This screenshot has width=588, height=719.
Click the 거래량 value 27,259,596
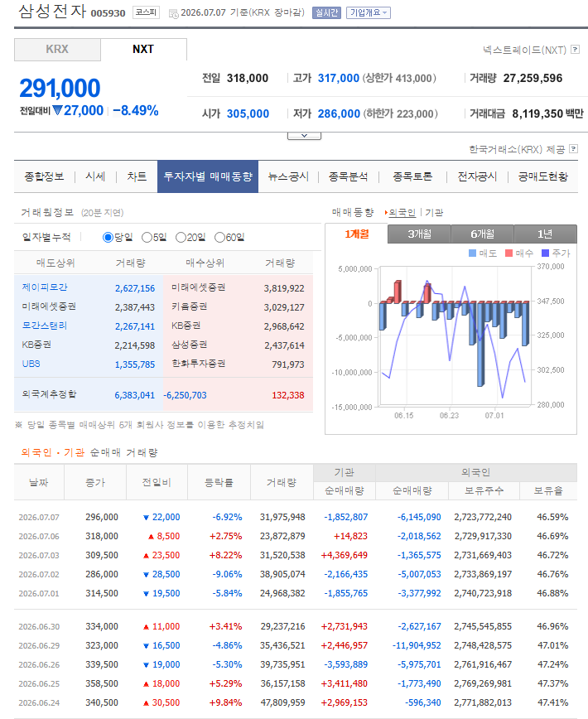click(533, 79)
